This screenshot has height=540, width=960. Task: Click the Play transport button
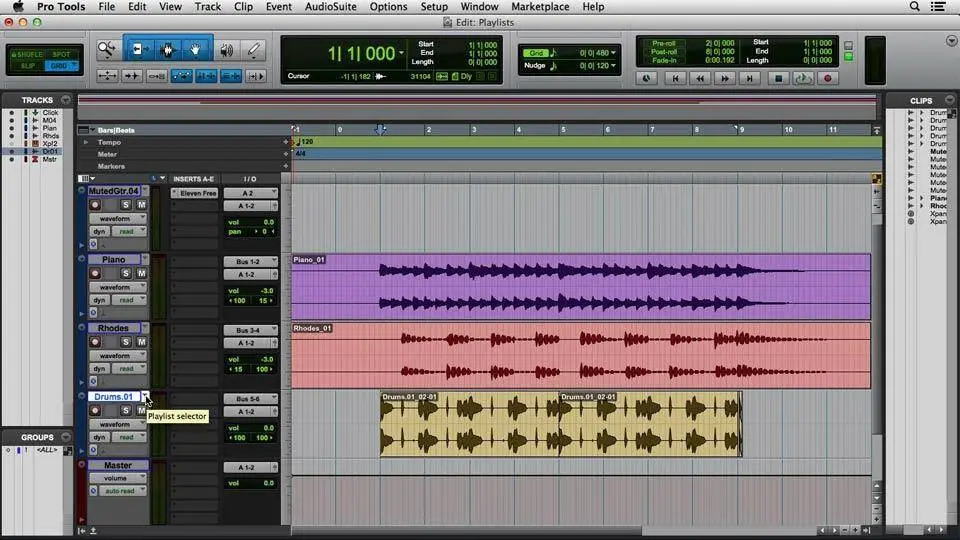pyautogui.click(x=803, y=78)
